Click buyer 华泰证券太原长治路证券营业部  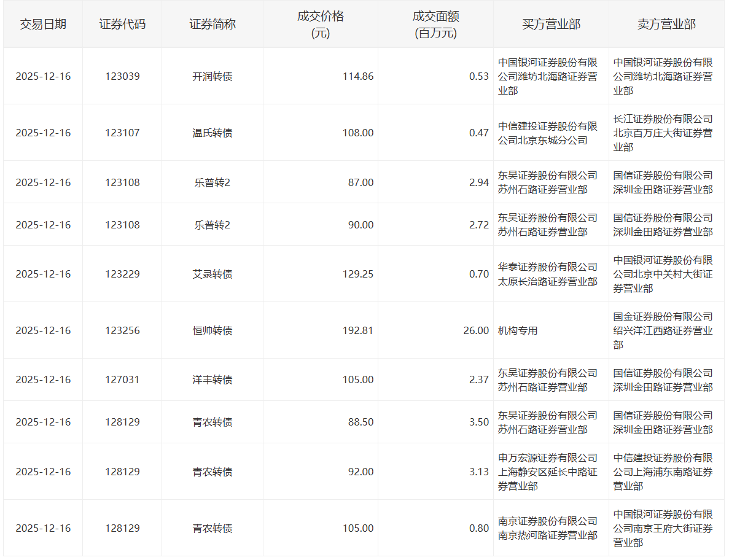548,274
